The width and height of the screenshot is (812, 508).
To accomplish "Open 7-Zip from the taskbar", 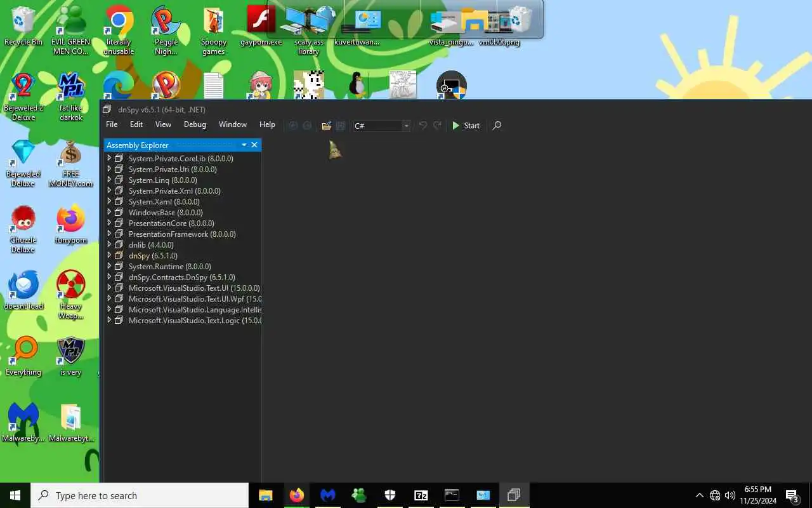I will click(x=421, y=495).
